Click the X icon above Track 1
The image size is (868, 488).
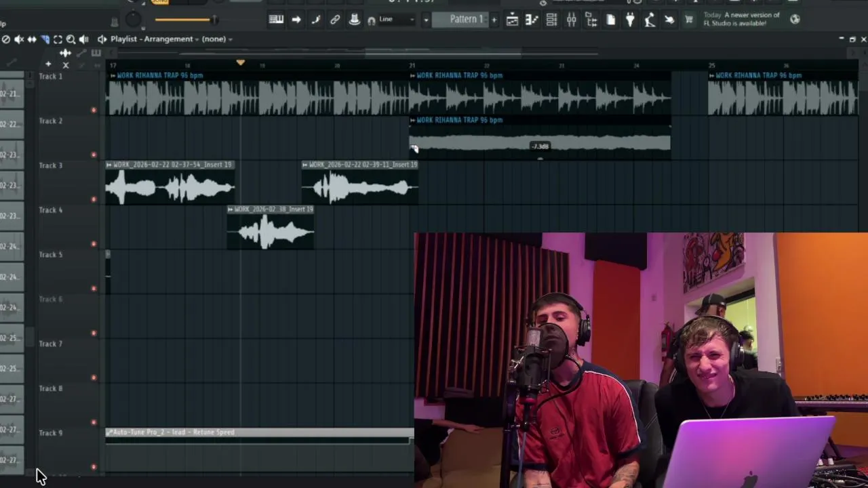[x=66, y=65]
